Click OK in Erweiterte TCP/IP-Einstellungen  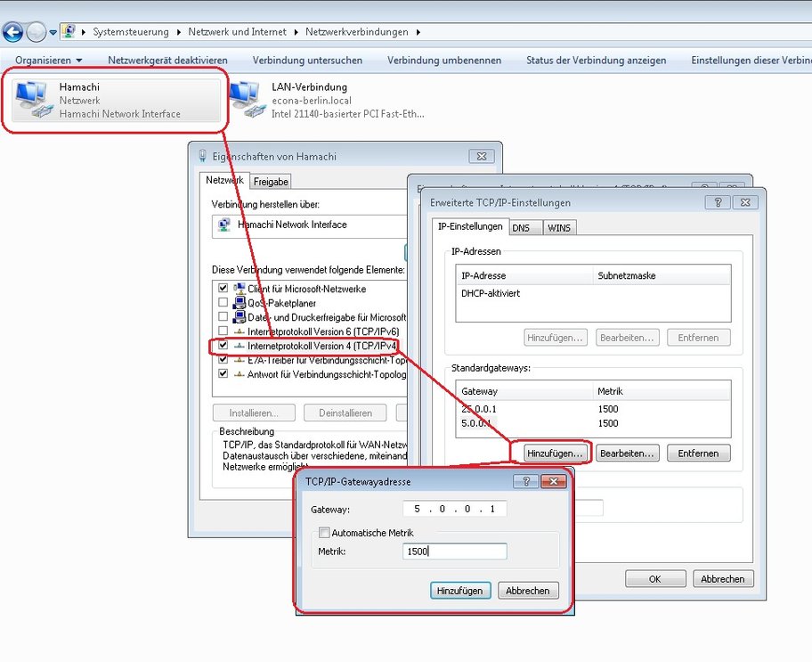click(x=655, y=579)
